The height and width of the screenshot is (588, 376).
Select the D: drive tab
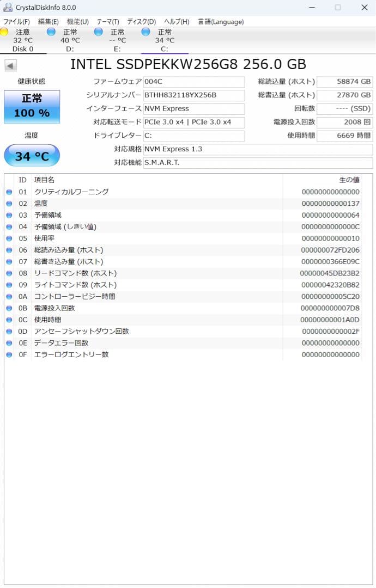coord(70,40)
